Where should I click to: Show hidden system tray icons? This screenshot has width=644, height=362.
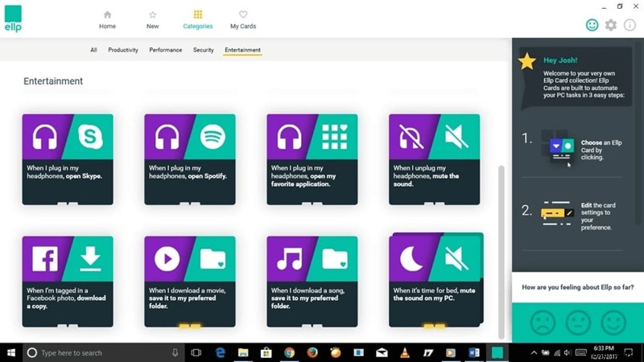click(534, 352)
